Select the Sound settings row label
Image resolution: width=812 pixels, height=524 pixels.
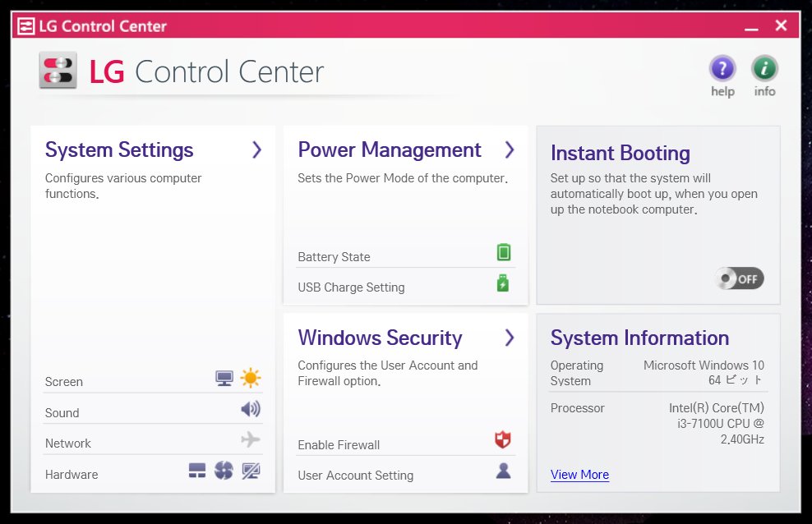pos(62,413)
